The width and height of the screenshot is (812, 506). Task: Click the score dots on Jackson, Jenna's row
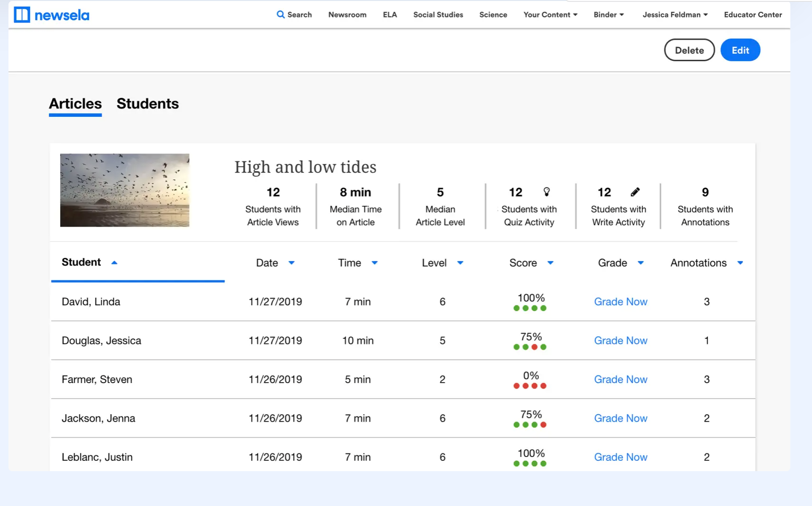tap(530, 424)
